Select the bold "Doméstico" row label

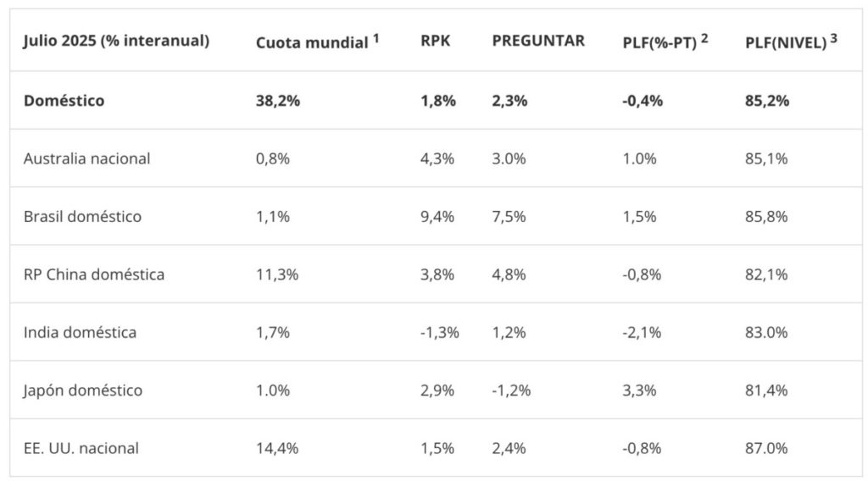64,101
